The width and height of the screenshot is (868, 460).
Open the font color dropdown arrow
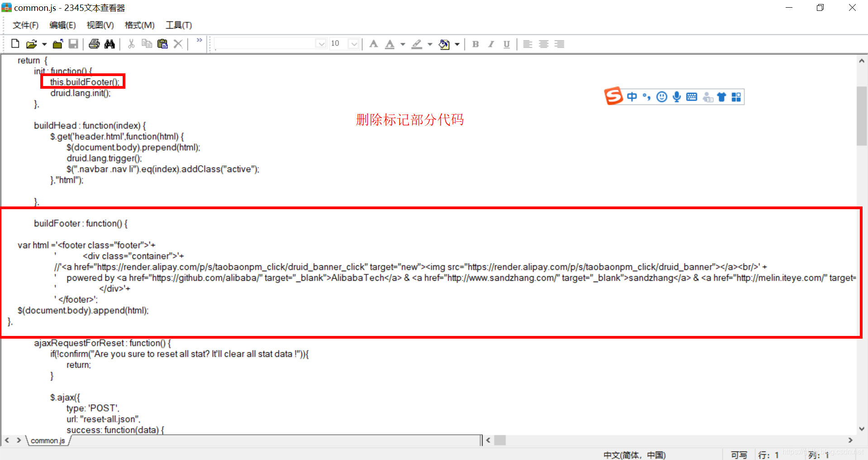click(403, 44)
